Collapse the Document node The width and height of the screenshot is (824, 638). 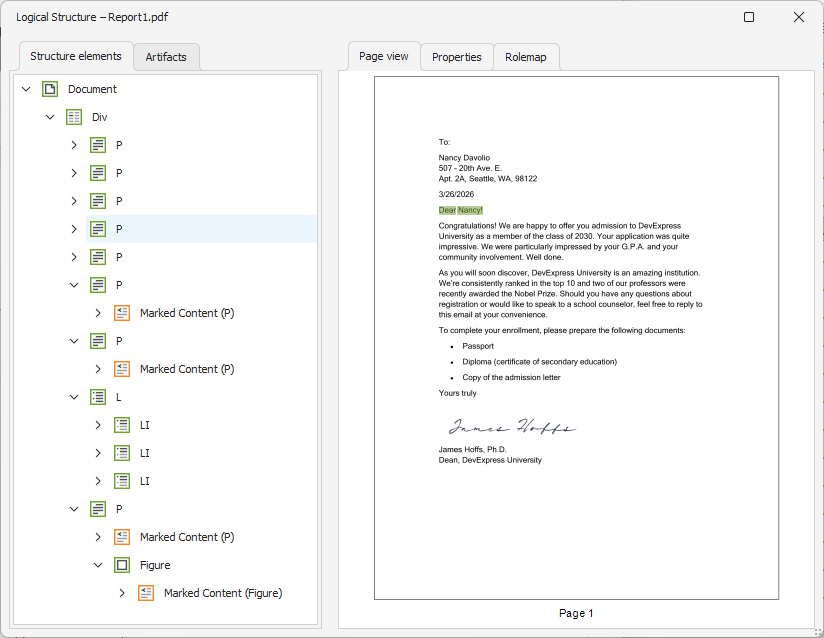pyautogui.click(x=26, y=89)
